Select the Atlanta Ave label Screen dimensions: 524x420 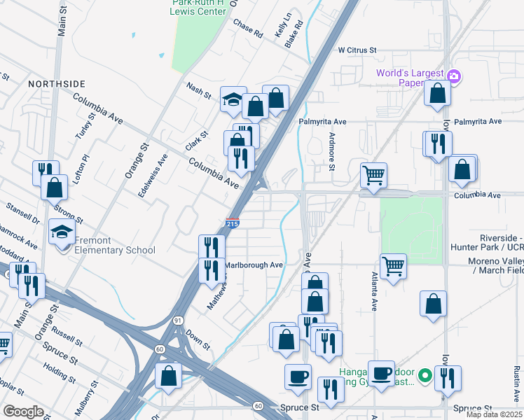(374, 291)
